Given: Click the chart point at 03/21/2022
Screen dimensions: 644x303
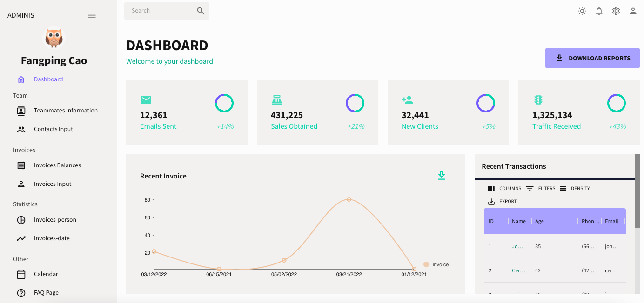Looking at the screenshot, I should 349,199.
